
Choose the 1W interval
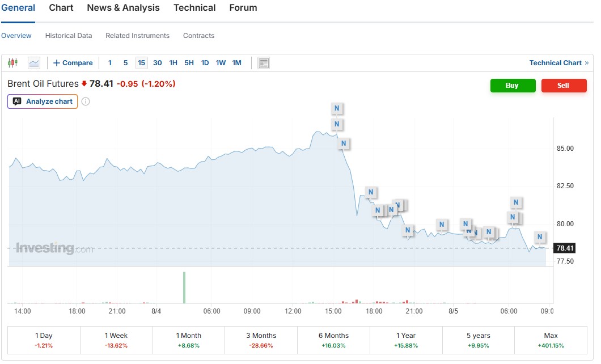coord(221,63)
